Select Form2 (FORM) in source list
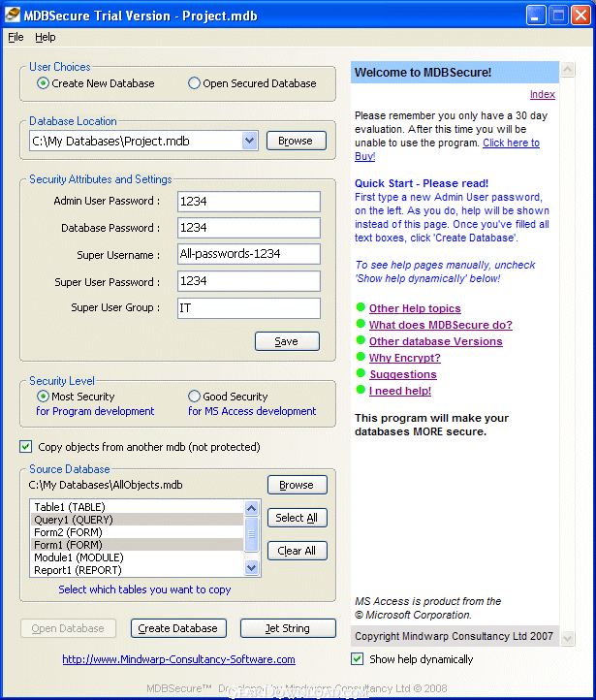596x700 pixels. click(x=138, y=532)
